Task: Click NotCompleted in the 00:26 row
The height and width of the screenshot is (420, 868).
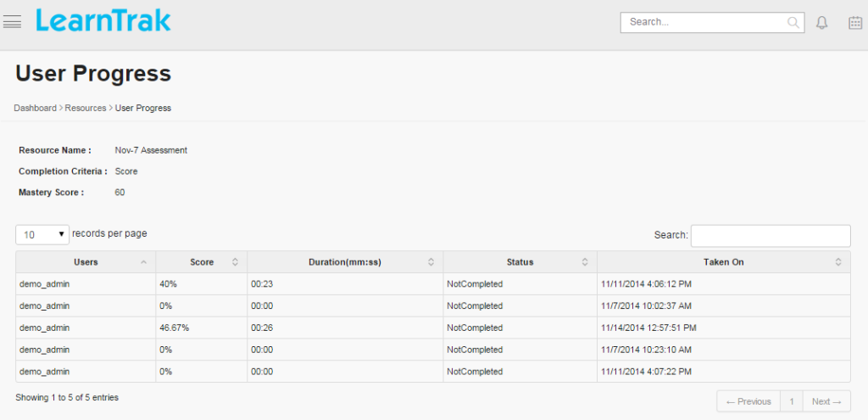Action: point(475,328)
